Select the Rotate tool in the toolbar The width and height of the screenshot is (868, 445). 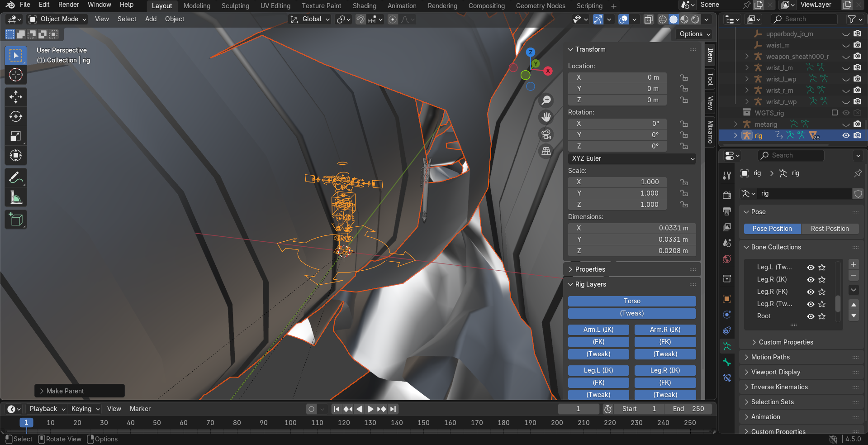tap(16, 116)
